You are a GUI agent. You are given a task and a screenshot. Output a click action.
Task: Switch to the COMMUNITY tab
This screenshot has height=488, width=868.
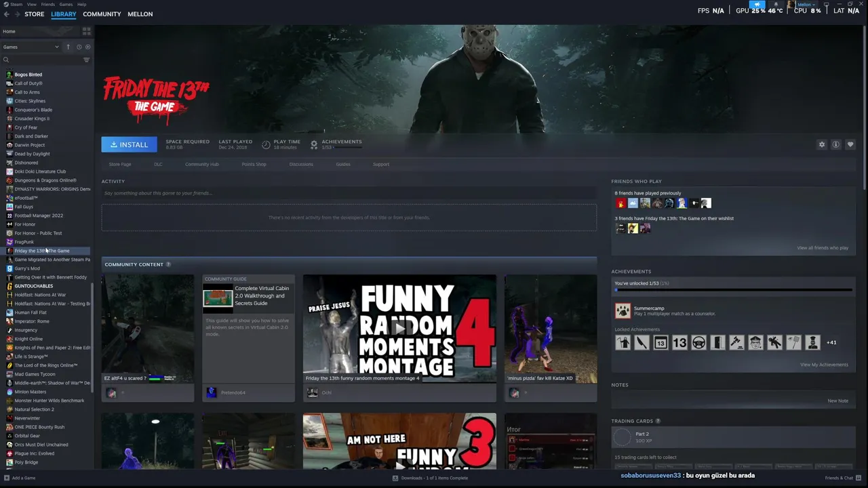click(x=102, y=14)
